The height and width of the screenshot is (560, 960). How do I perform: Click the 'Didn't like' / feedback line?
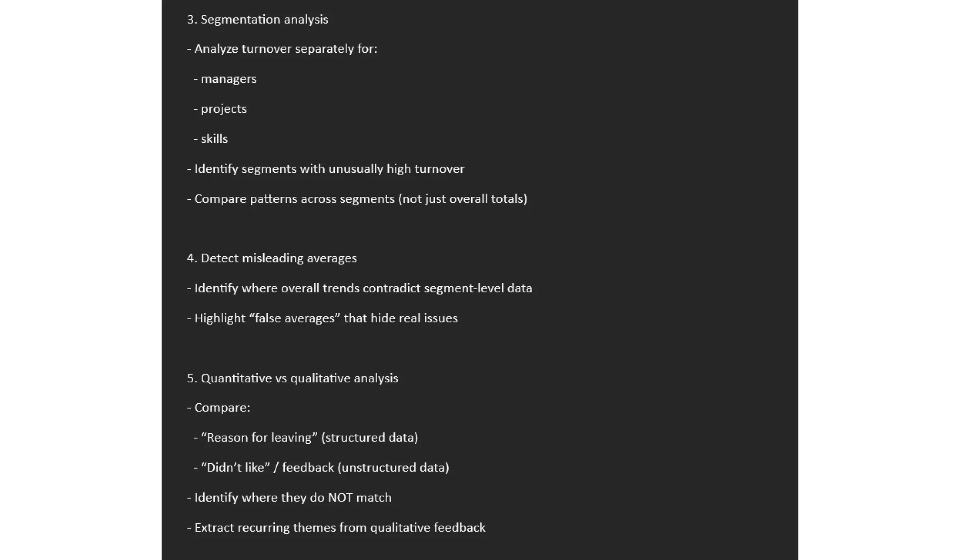tap(321, 468)
